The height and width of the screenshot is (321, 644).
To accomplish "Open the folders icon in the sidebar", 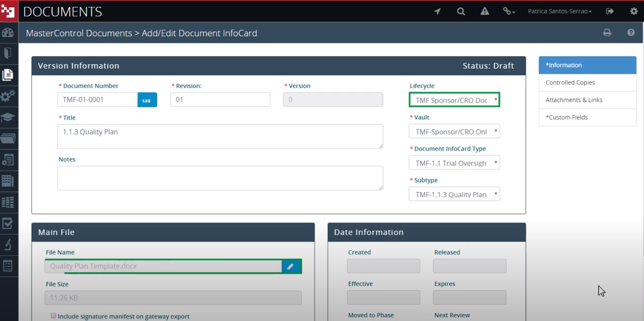I will click(x=8, y=138).
